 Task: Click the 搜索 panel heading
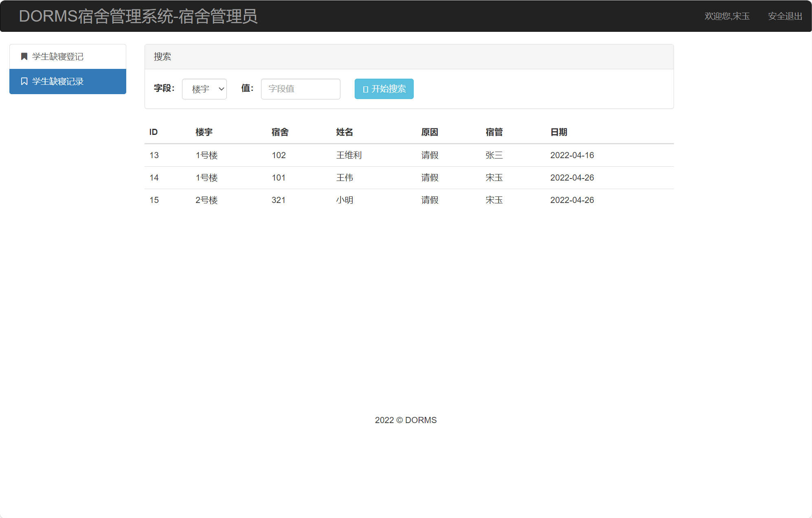(162, 57)
